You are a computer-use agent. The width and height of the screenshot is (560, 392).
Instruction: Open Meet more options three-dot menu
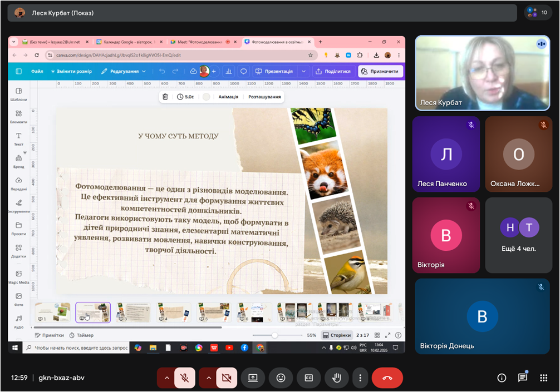(x=360, y=378)
